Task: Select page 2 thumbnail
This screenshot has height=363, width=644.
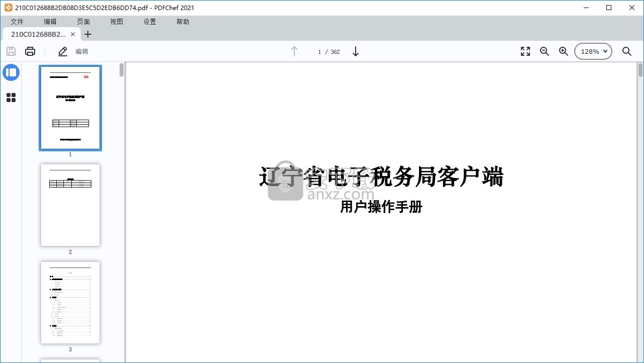Action: click(70, 205)
